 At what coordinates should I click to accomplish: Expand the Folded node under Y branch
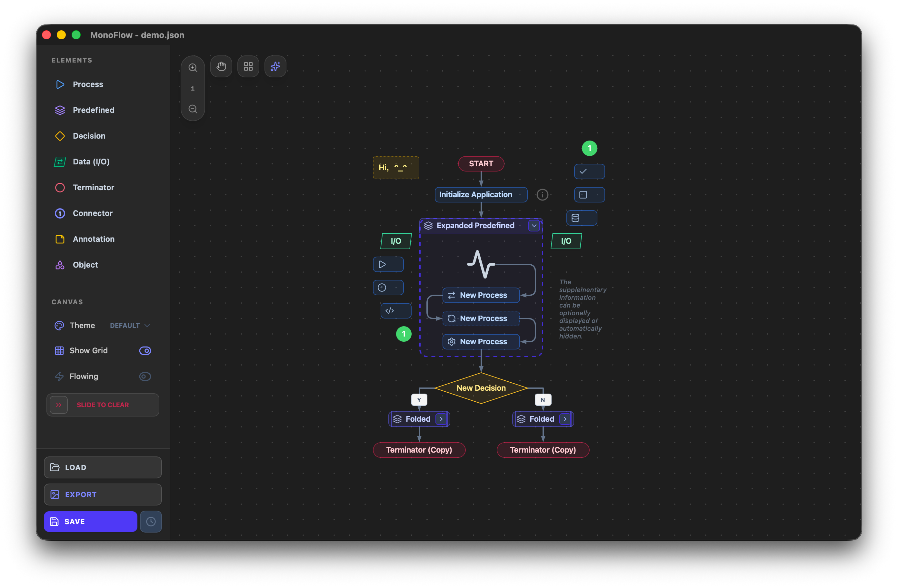441,419
